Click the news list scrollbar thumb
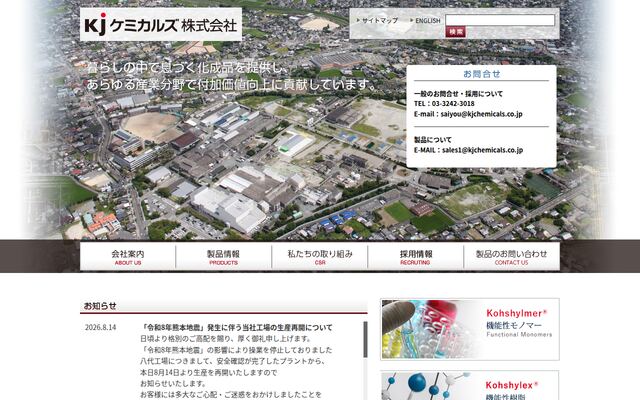Image resolution: width=640 pixels, height=400 pixels. point(365,339)
